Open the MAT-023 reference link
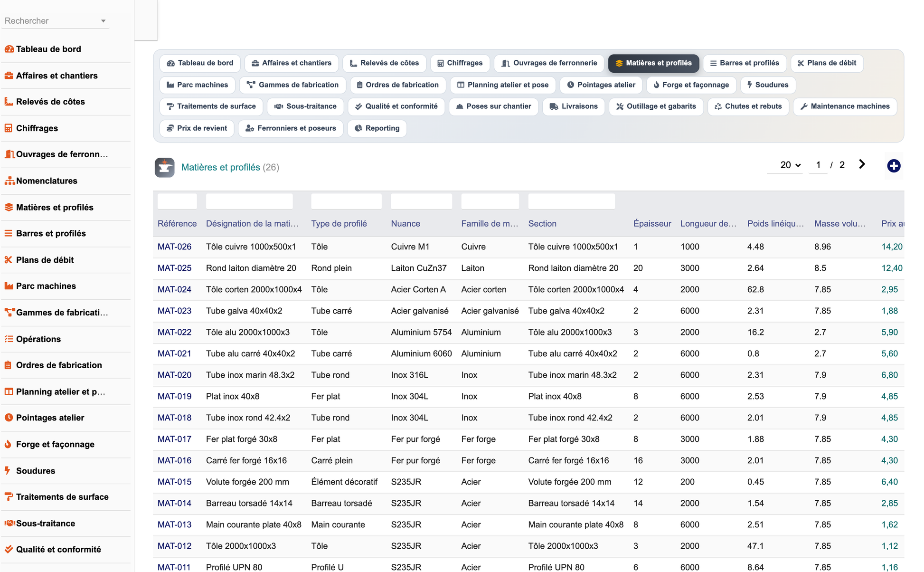Image resolution: width=924 pixels, height=572 pixels. point(174,311)
